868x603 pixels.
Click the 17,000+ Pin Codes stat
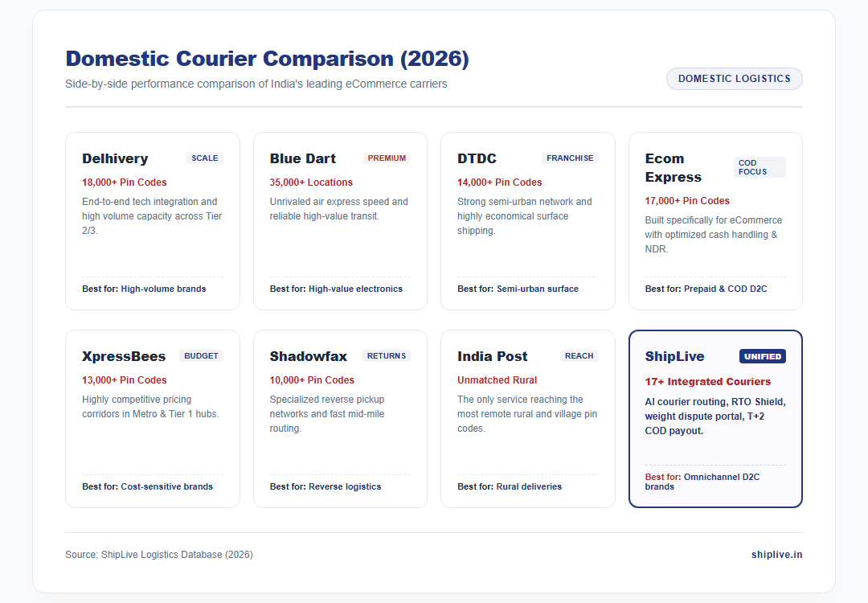[687, 200]
